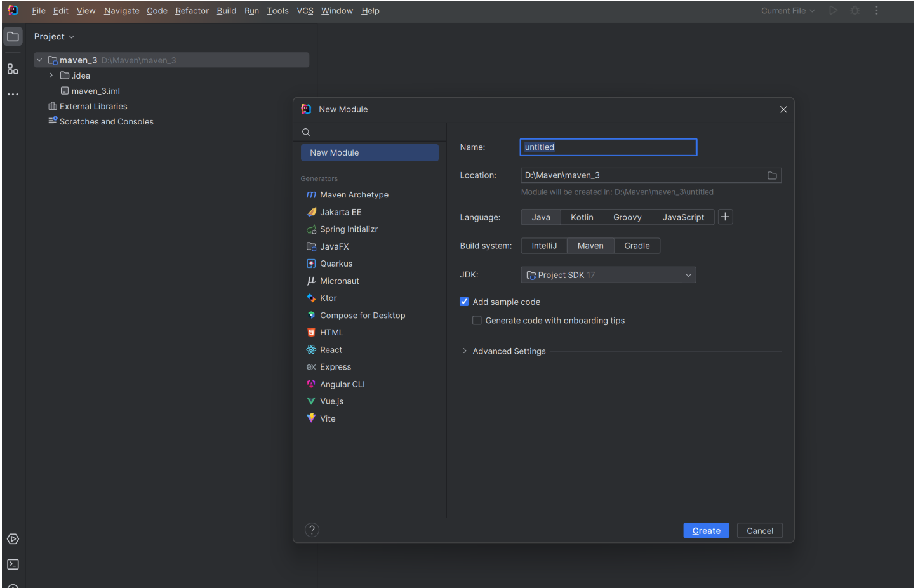Click the Run button in top toolbar
Image resolution: width=918 pixels, height=588 pixels.
pos(834,11)
